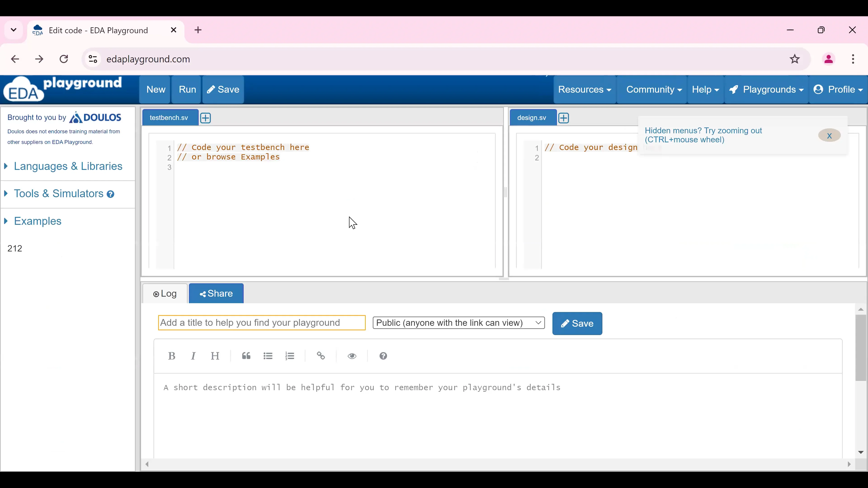Image resolution: width=868 pixels, height=488 pixels.
Task: Click the insert link icon
Action: 321,356
